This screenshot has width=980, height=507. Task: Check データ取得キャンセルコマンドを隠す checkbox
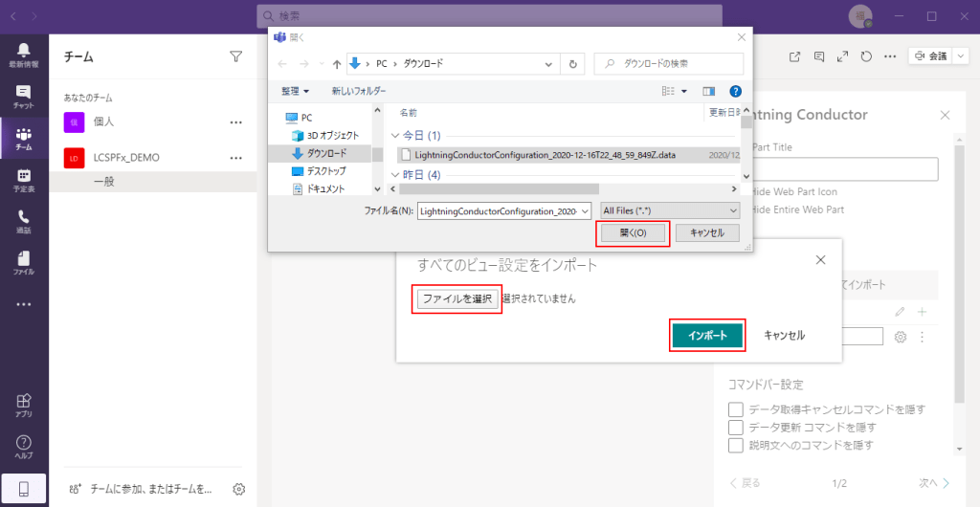736,409
